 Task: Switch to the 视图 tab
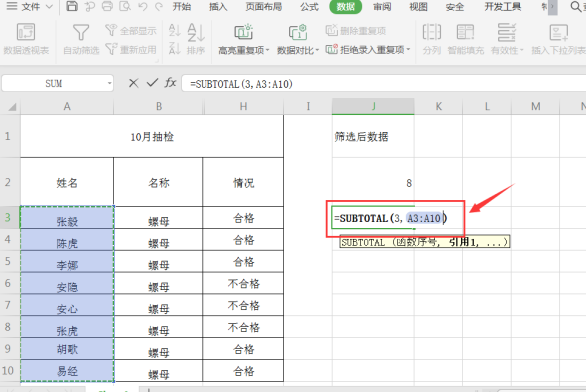tap(418, 6)
